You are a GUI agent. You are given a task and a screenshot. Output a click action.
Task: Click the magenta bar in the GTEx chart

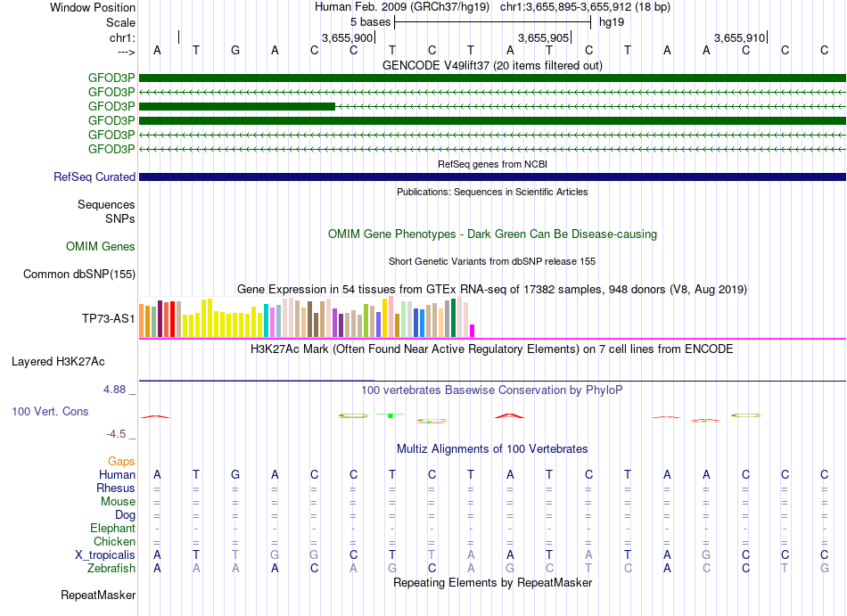coord(473,331)
